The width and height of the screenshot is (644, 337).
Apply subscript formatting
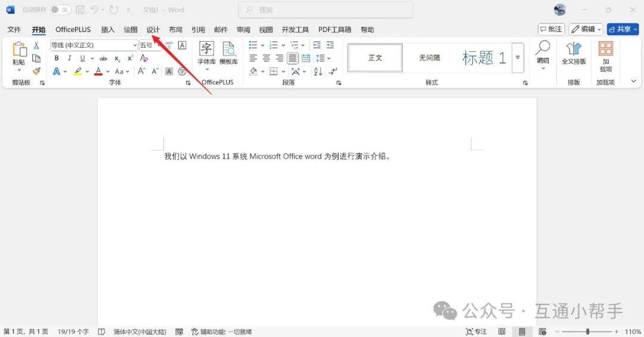coord(117,58)
